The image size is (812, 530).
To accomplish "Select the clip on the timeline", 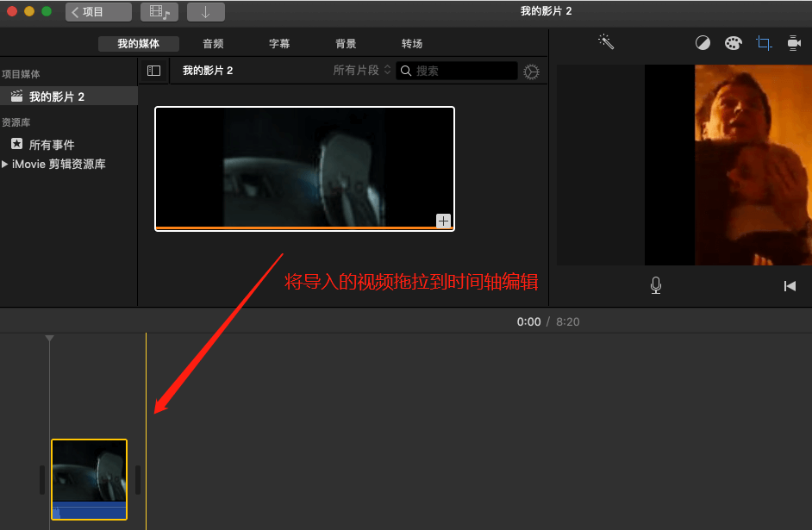I will [x=89, y=479].
